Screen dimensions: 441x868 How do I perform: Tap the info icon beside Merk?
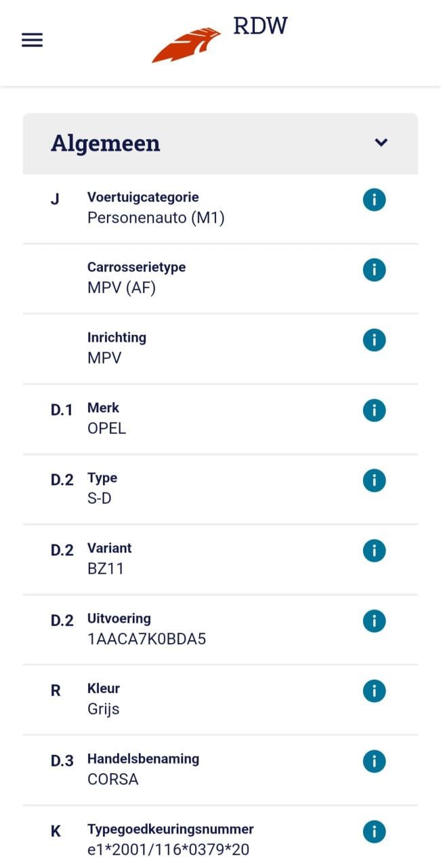click(x=374, y=410)
